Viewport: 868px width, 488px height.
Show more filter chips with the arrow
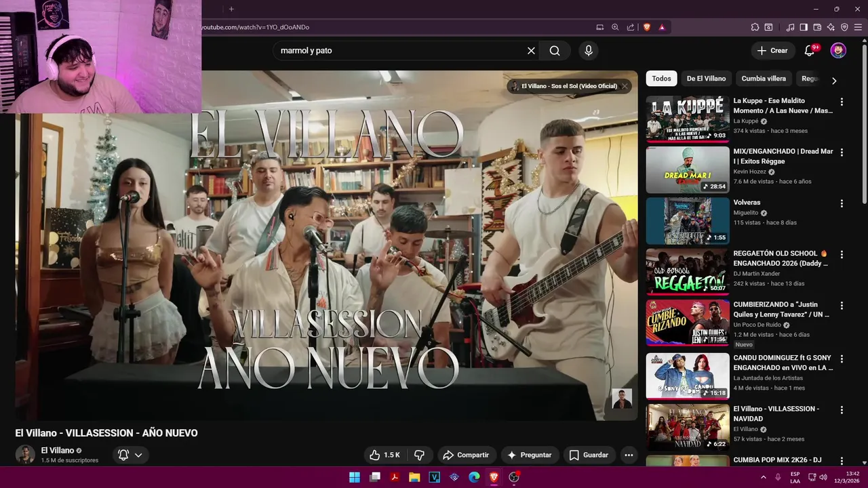(x=834, y=80)
